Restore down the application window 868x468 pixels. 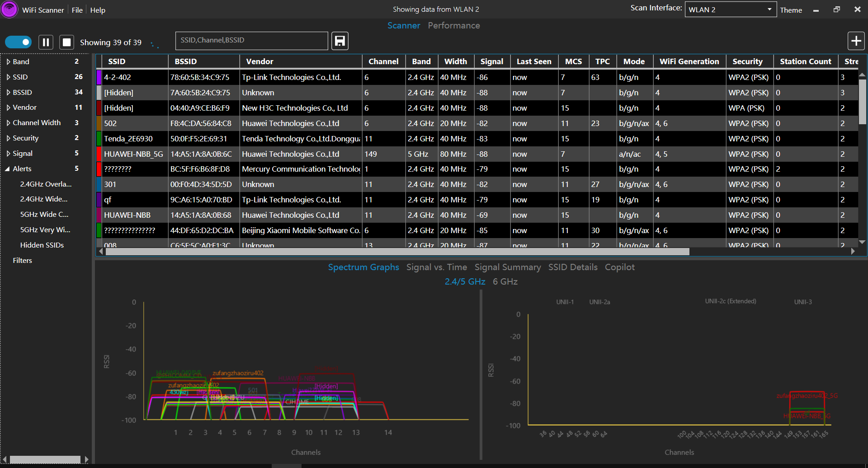pyautogui.click(x=837, y=9)
